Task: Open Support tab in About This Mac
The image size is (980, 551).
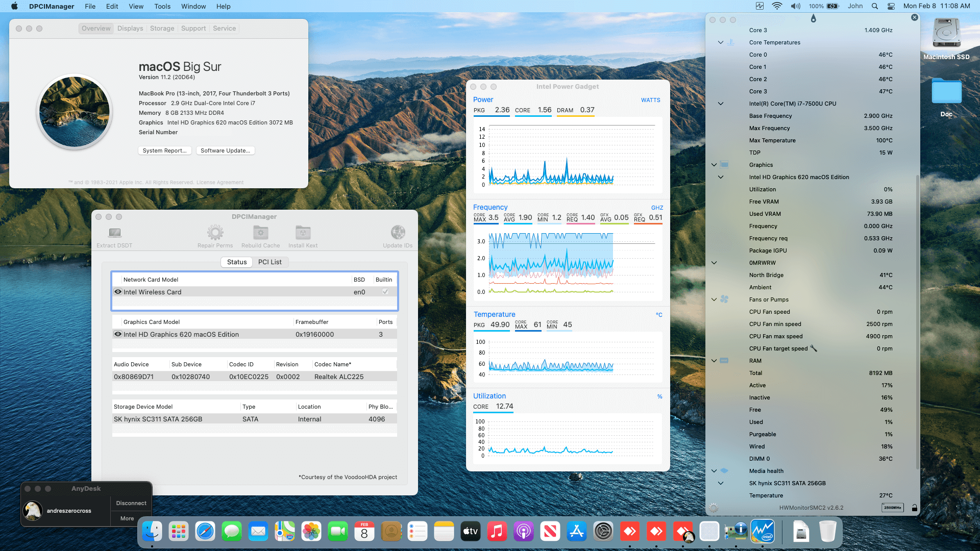Action: click(193, 29)
